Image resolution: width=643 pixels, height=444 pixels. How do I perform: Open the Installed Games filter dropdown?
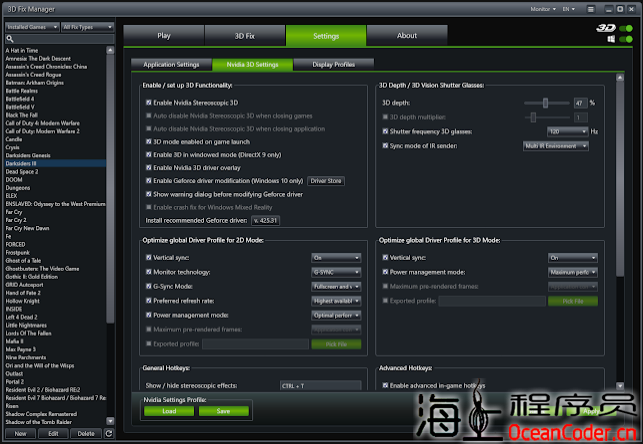(x=32, y=27)
